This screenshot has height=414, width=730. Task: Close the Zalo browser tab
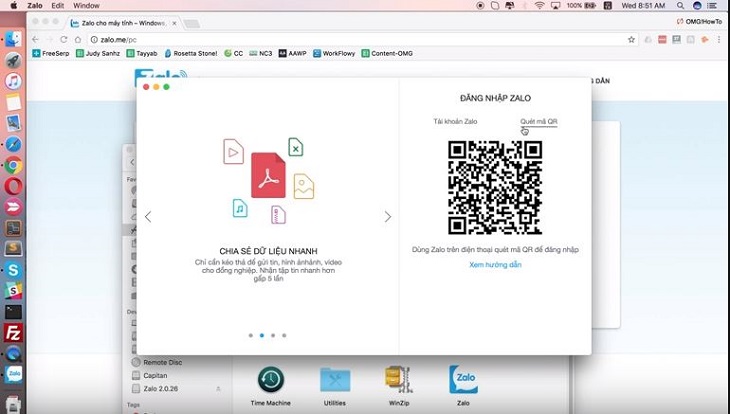coord(175,23)
